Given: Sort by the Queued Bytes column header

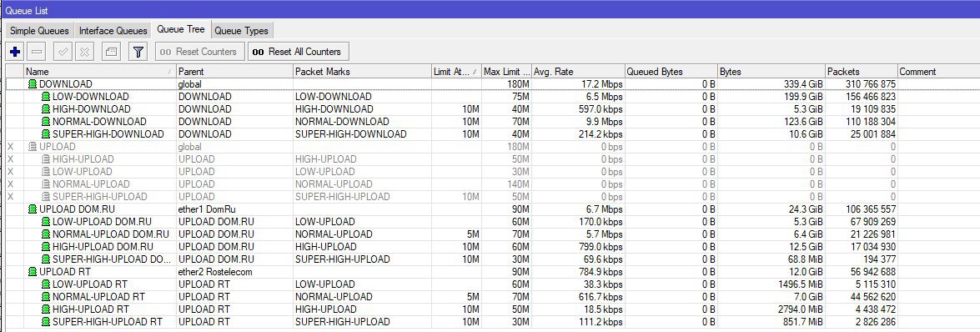Looking at the screenshot, I should 671,71.
